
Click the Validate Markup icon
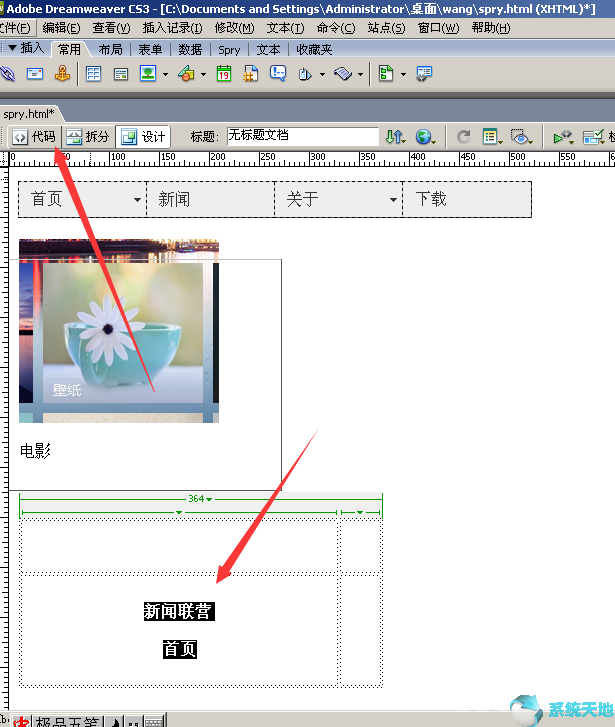click(x=563, y=137)
